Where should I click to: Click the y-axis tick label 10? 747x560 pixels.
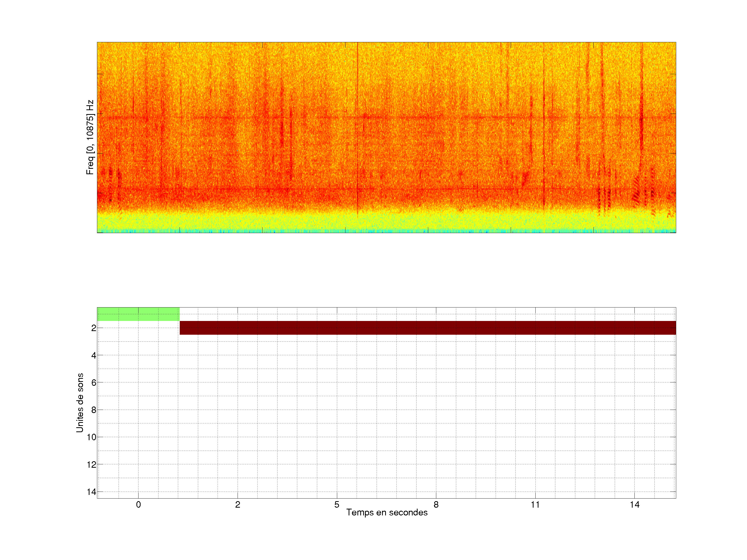[x=92, y=437]
